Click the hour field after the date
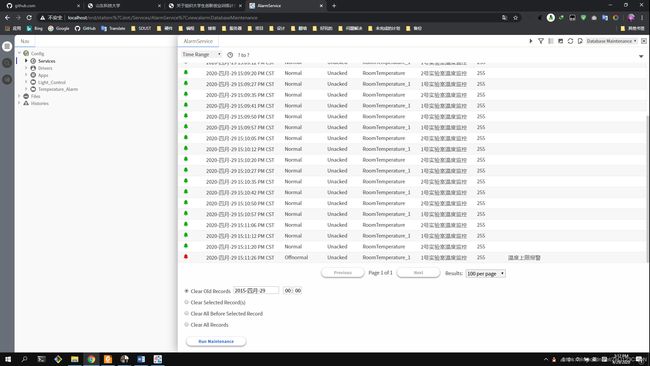Image resolution: width=650 pixels, height=366 pixels. pos(288,291)
